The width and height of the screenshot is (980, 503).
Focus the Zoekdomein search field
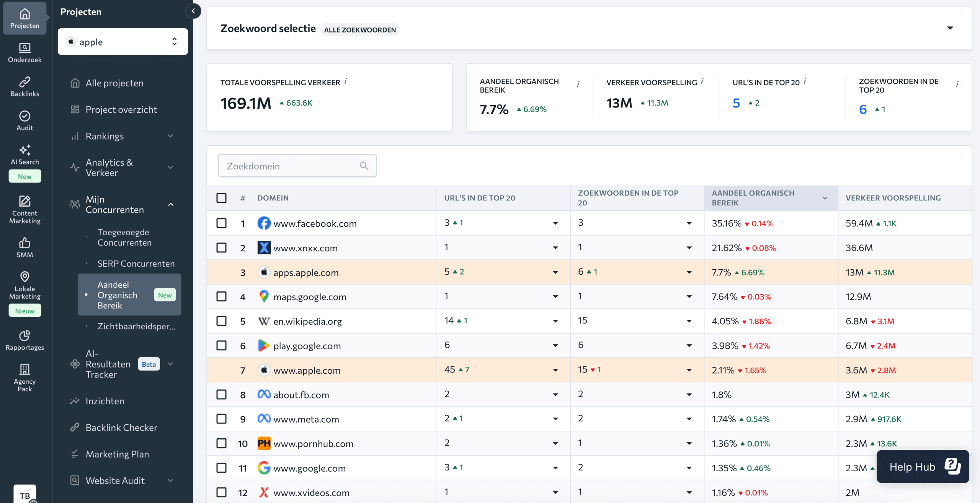tap(297, 166)
